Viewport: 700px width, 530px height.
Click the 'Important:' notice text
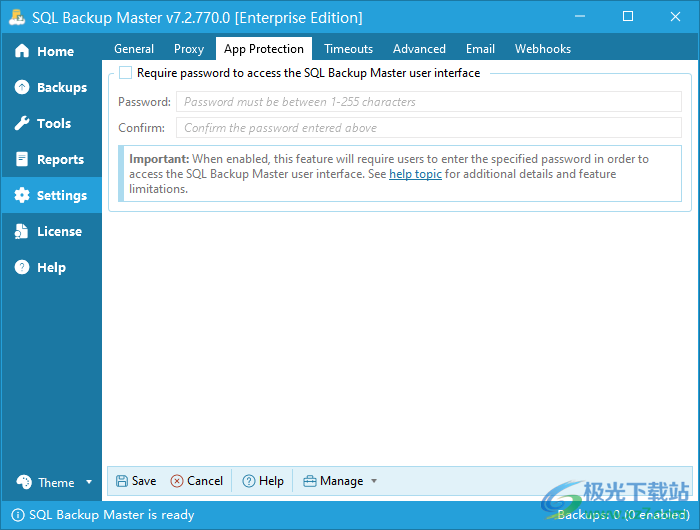click(x=159, y=159)
